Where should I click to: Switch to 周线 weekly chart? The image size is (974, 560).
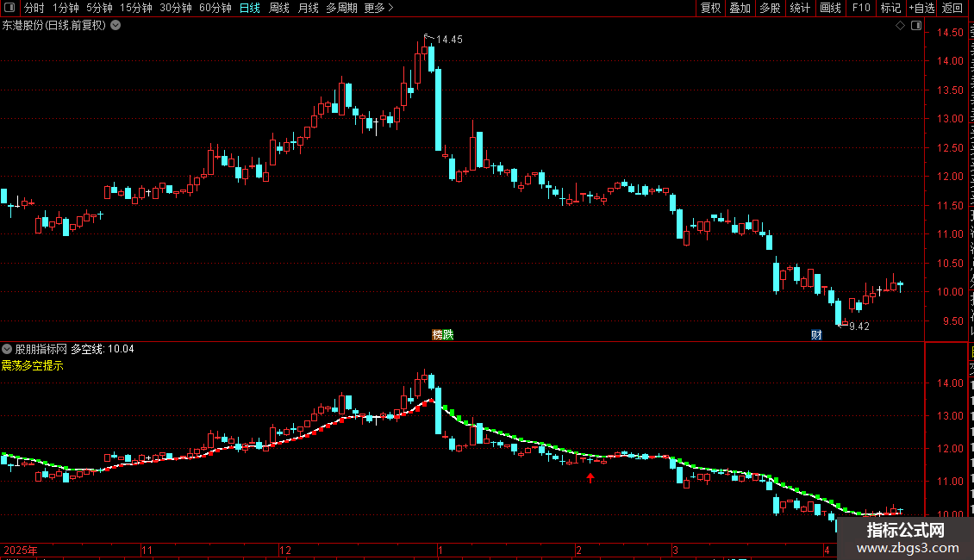click(279, 8)
